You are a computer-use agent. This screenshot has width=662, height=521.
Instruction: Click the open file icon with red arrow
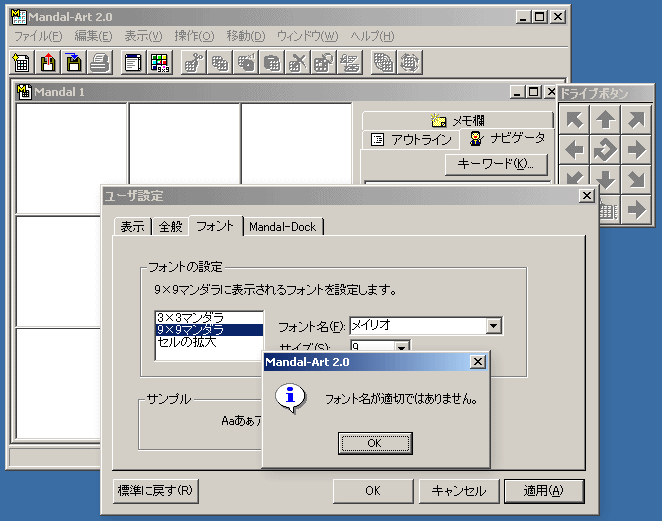tap(48, 63)
